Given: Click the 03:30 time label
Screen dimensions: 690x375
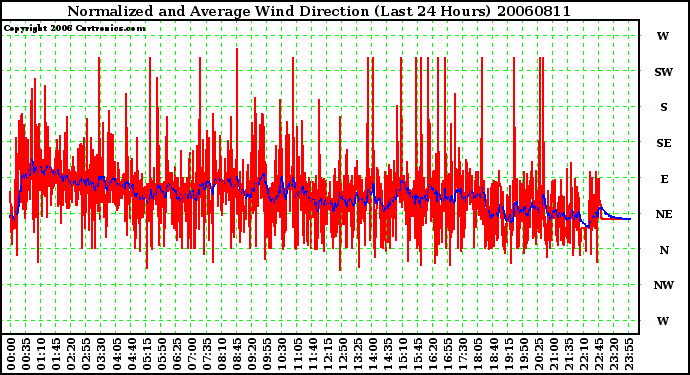Looking at the screenshot, I should tap(101, 354).
